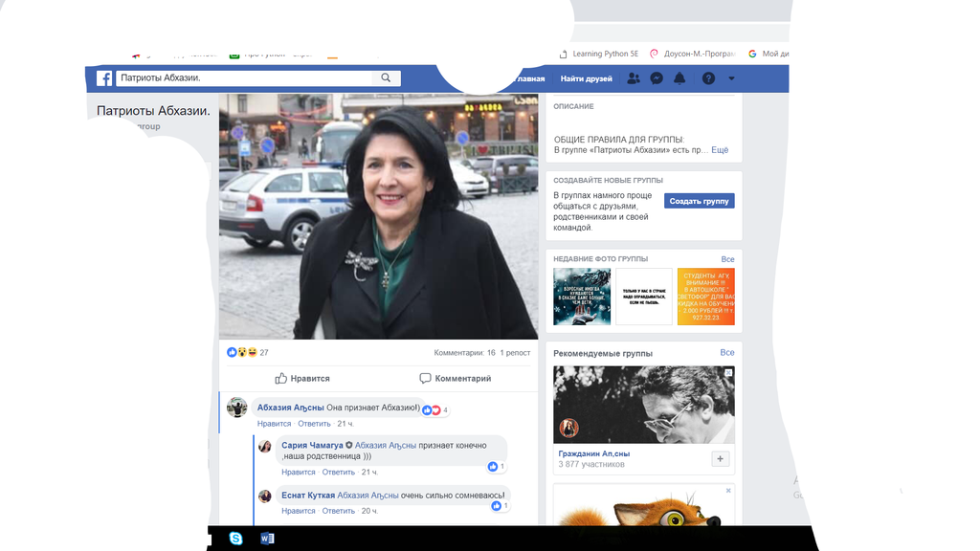Open notifications bell icon
The width and height of the screenshot is (980, 551).
(x=679, y=78)
